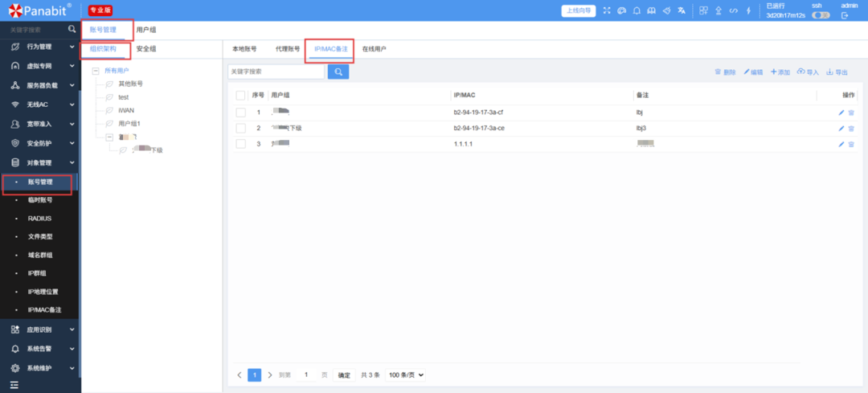Click the lightning bolt icon
Viewport: 868px width, 393px height.
pyautogui.click(x=748, y=10)
